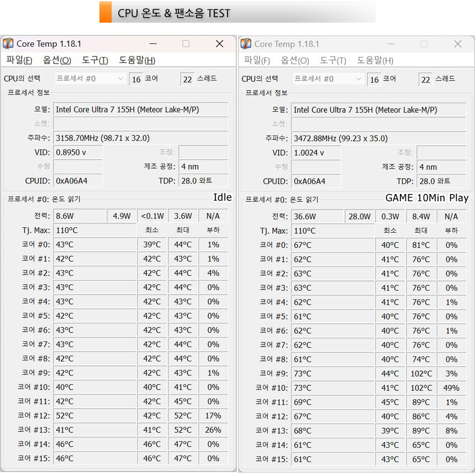Close the left Core Temp window

(x=219, y=44)
